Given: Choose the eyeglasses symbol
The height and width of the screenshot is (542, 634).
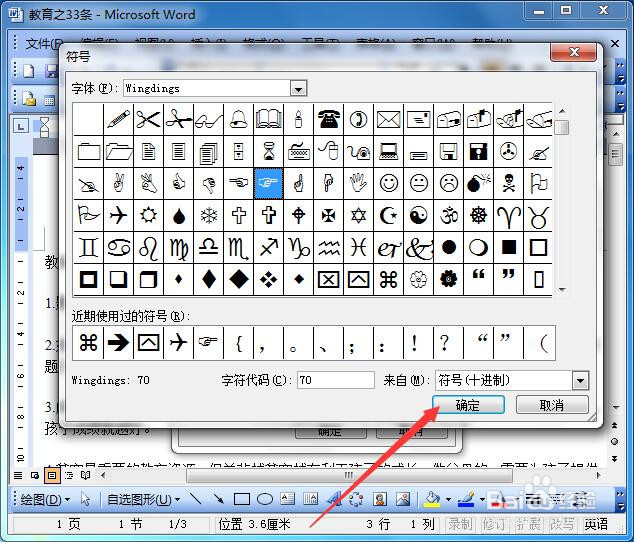Looking at the screenshot, I should [208, 120].
